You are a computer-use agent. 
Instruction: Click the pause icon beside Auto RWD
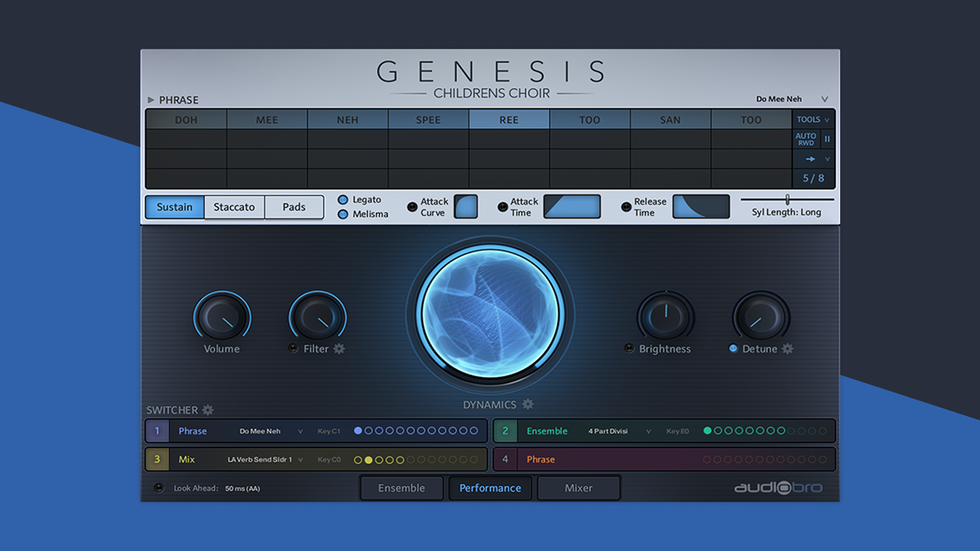827,139
